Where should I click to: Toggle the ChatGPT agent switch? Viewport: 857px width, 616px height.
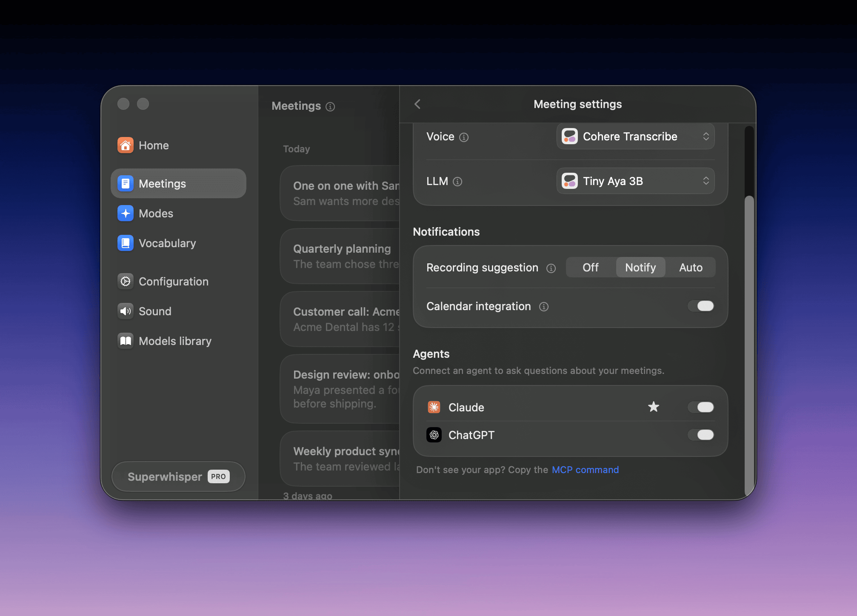click(701, 435)
